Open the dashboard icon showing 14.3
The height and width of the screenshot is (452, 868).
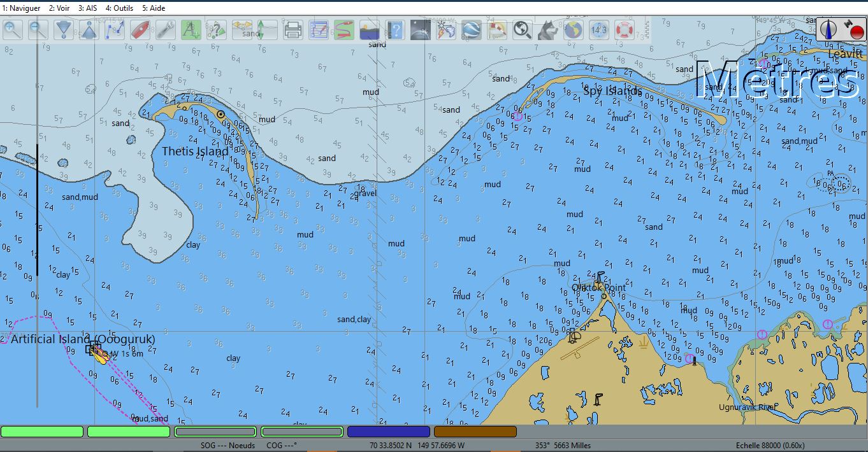(x=599, y=30)
